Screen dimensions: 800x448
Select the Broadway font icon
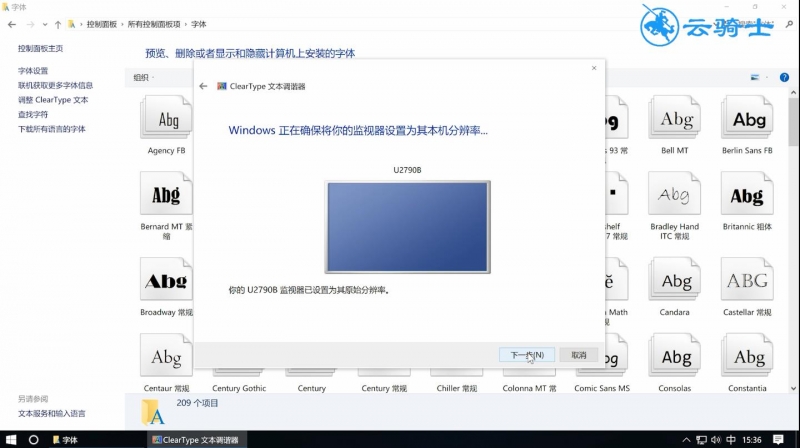[166, 279]
